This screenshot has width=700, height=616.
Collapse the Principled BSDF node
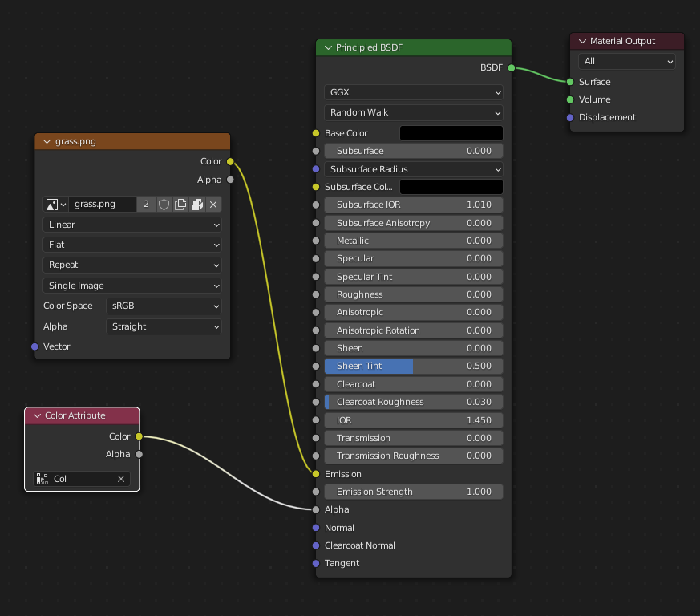tap(328, 48)
